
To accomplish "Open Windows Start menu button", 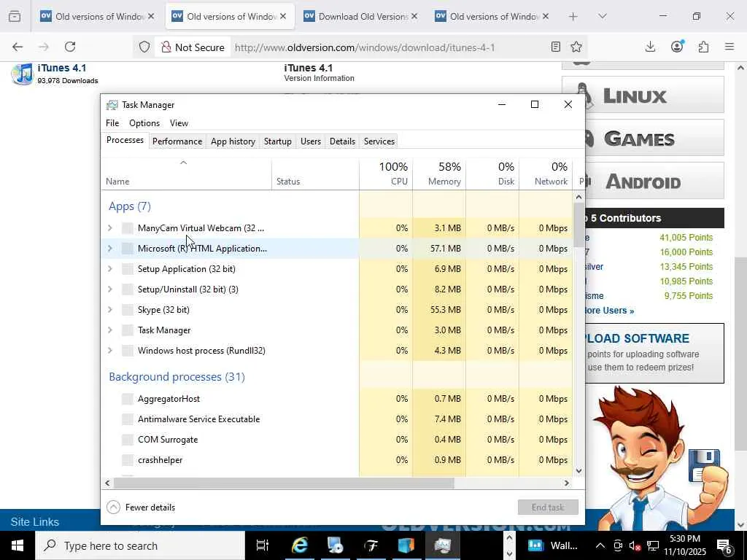I will [18, 545].
